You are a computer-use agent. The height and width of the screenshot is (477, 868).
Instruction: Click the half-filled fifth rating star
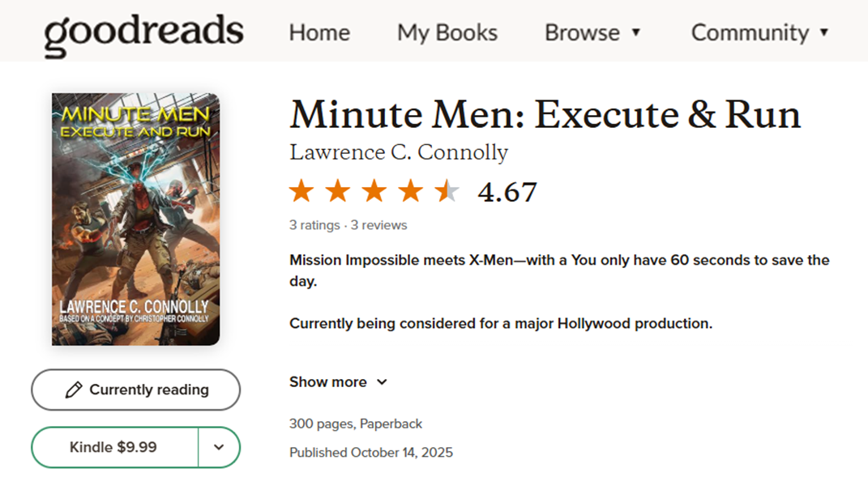coord(447,191)
